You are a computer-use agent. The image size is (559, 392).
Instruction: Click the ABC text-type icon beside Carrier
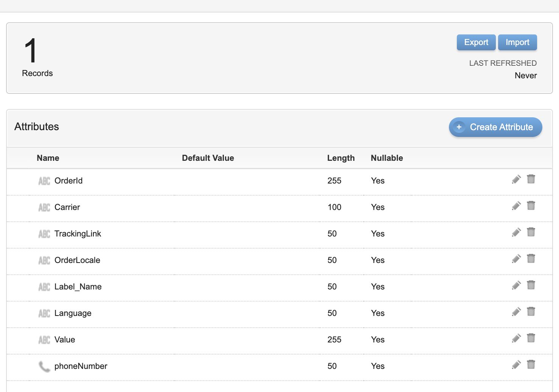pyautogui.click(x=44, y=208)
